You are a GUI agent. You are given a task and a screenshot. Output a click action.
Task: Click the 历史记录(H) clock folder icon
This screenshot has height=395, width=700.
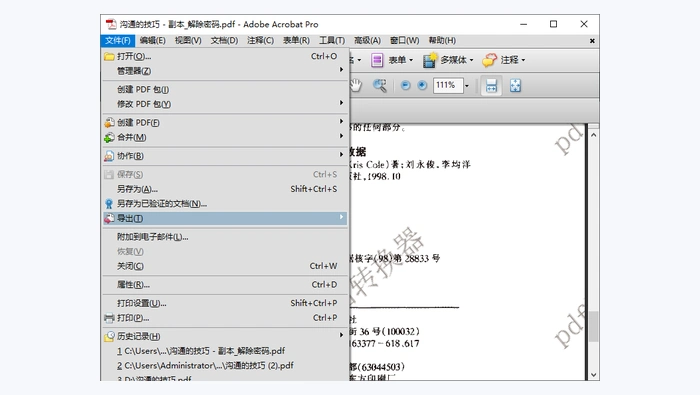109,337
